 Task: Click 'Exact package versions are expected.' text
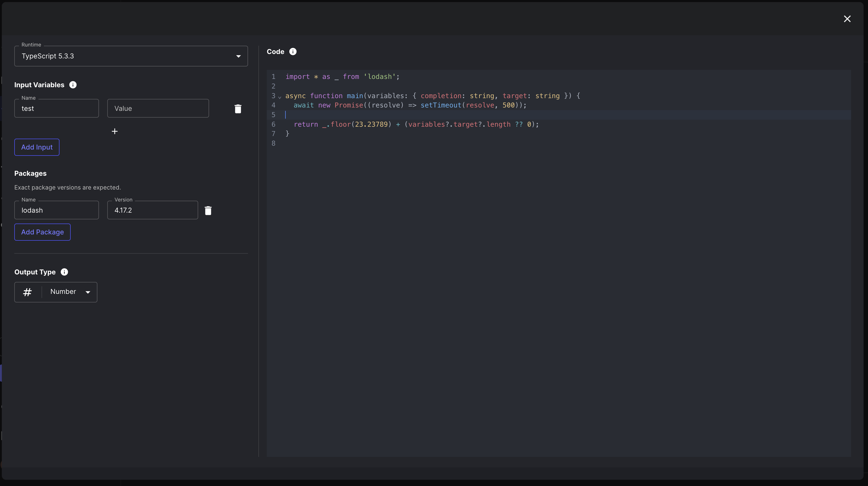pos(67,188)
